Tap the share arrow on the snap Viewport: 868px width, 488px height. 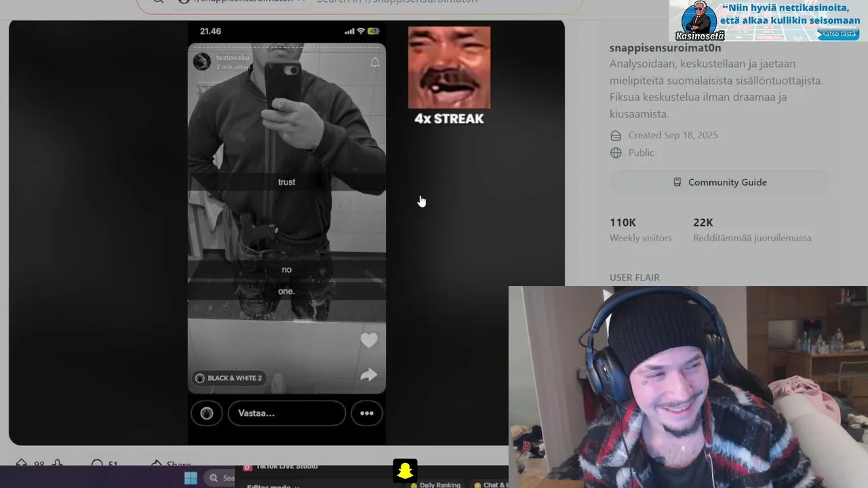[368, 375]
